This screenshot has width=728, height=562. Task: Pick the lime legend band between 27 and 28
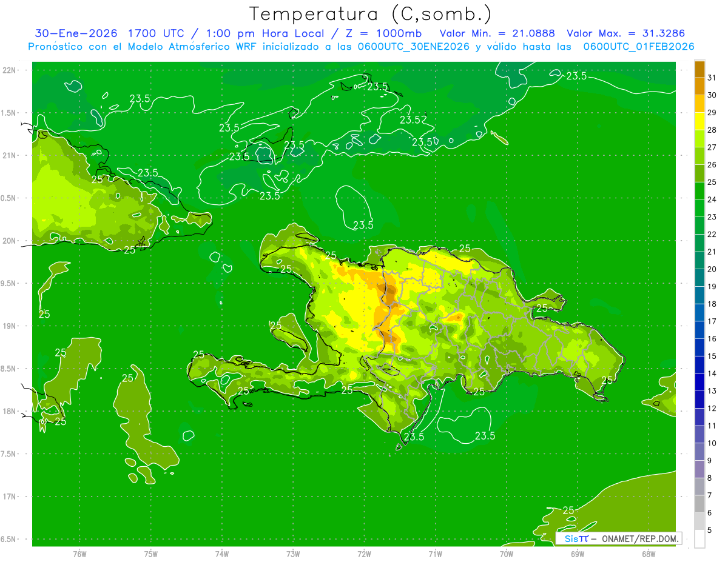pyautogui.click(x=699, y=139)
